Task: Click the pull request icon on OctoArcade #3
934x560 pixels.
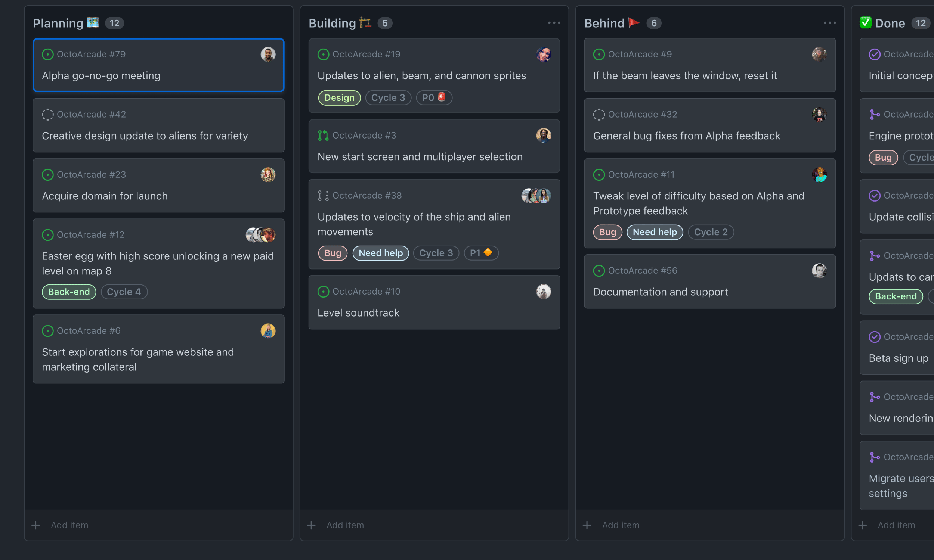Action: pos(323,135)
